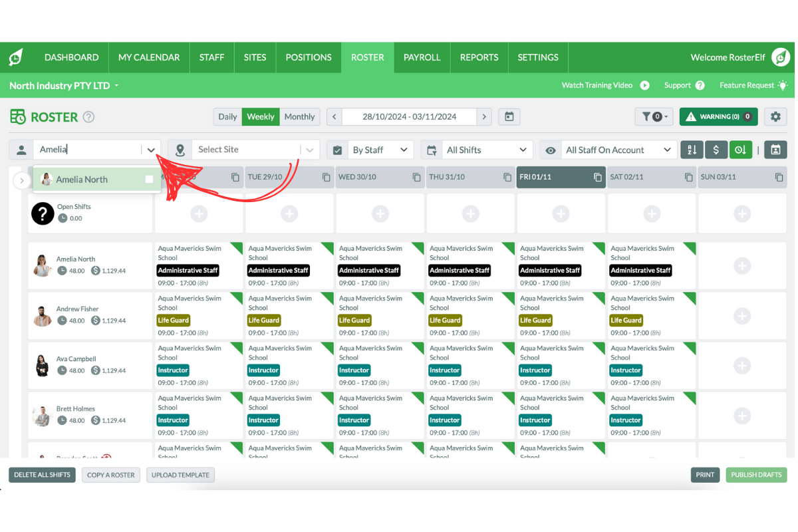The image size is (798, 532).
Task: Click the Open Shifts row label
Action: tap(74, 207)
